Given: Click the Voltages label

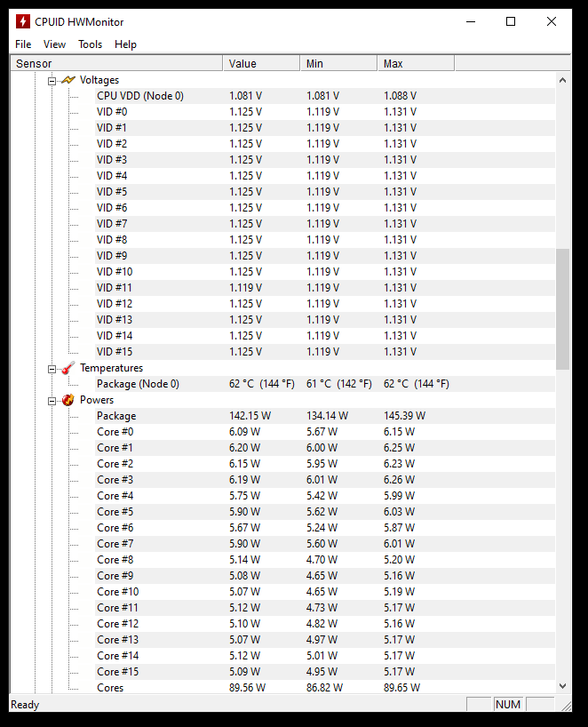Looking at the screenshot, I should 99,80.
